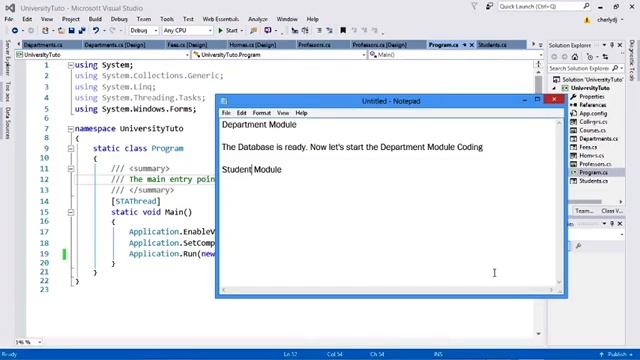Click the wrench icon in the Properties panel
Screen dimensions: 640x360
[x=578, y=246]
